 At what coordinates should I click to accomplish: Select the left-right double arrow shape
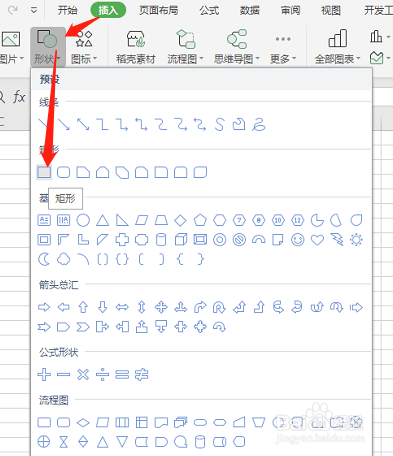click(122, 307)
